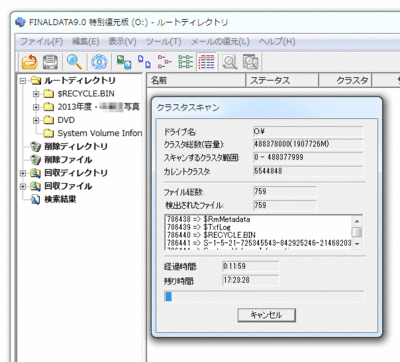Click the file list scrollbar thumb
Image resolution: width=400 pixels, height=362 pixels.
[x=357, y=232]
